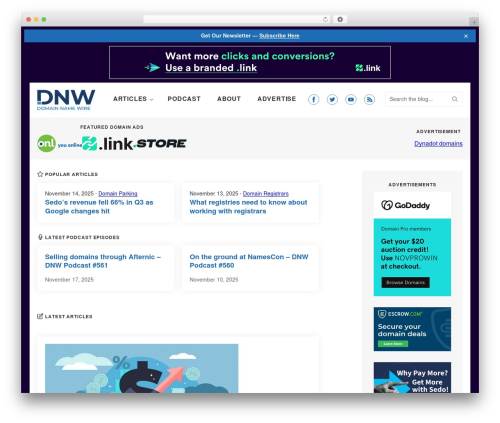
Task: Open the Sedo Why Pay More ad
Action: [x=412, y=378]
